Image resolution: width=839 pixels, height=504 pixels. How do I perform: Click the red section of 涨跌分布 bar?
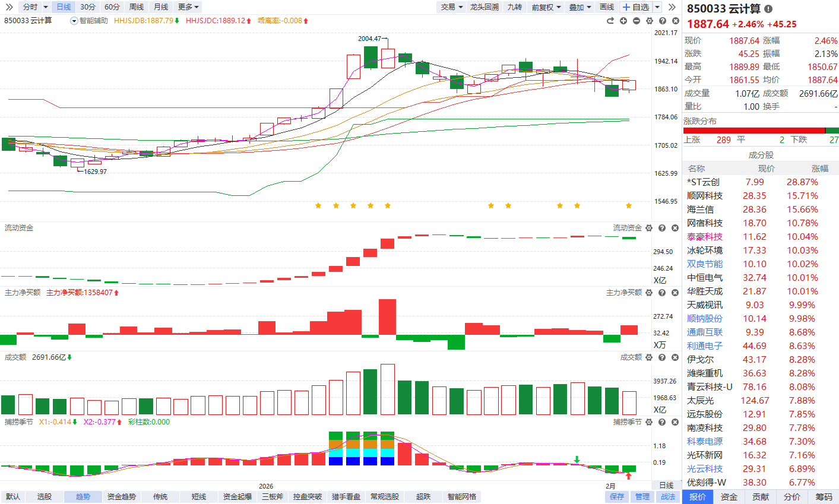point(753,131)
